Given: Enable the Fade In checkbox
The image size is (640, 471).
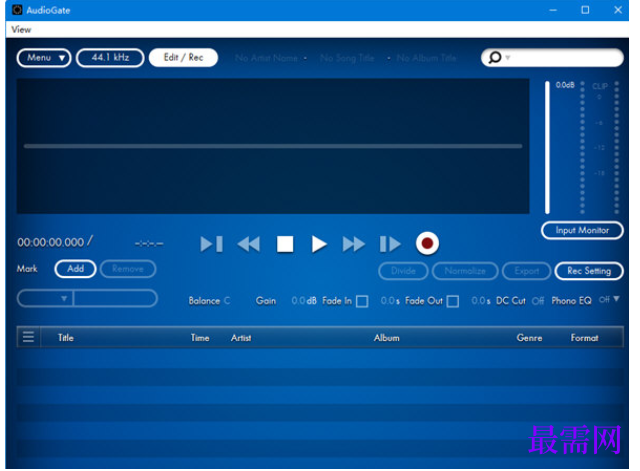Looking at the screenshot, I should 362,301.
